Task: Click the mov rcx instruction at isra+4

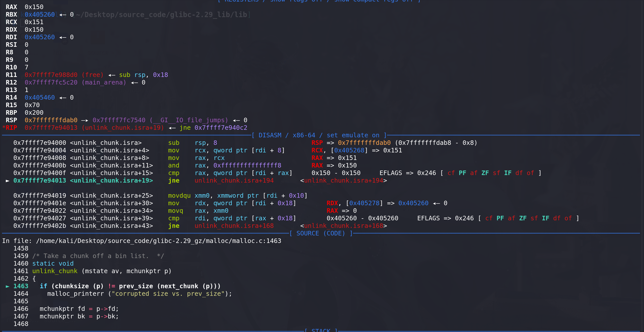Action: (x=226, y=150)
